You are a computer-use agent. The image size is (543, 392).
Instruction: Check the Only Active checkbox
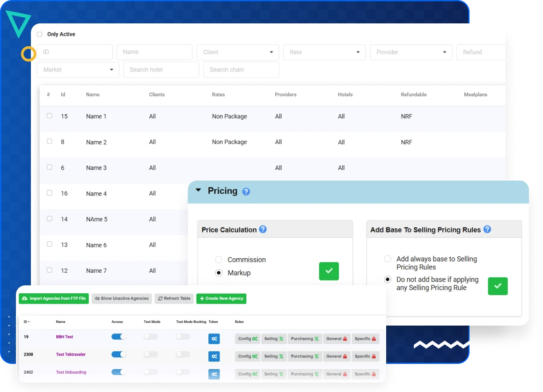(x=39, y=34)
